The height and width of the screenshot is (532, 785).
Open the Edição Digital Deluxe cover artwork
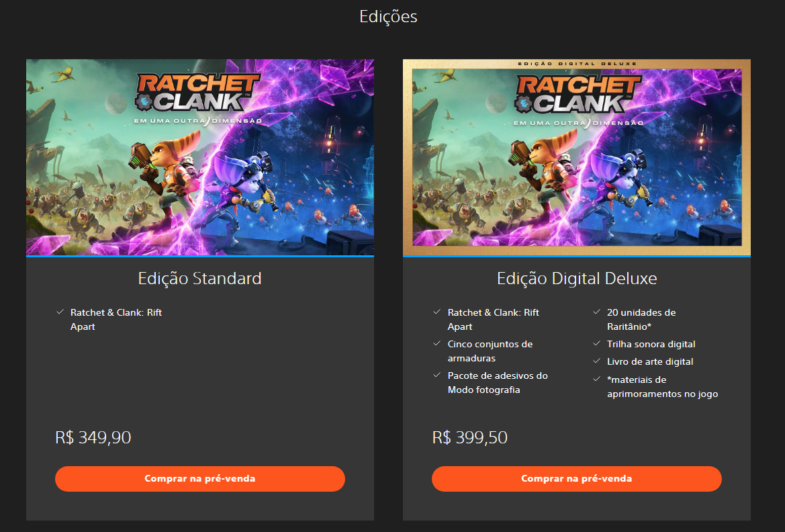coord(576,157)
